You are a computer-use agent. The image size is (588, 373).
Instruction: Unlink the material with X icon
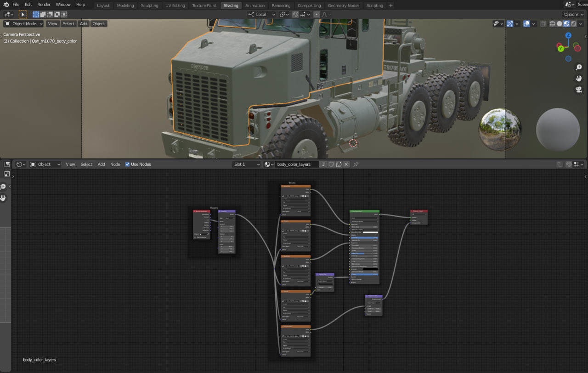[346, 164]
